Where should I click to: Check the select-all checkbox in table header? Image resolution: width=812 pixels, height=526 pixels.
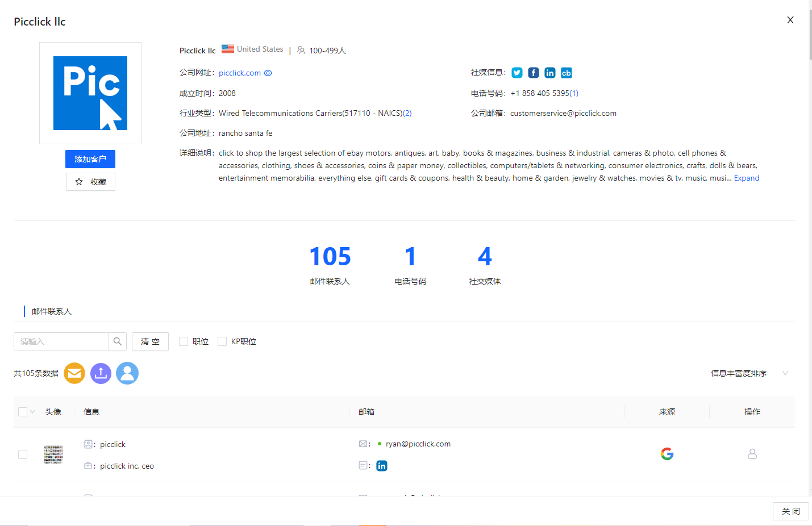tap(23, 412)
